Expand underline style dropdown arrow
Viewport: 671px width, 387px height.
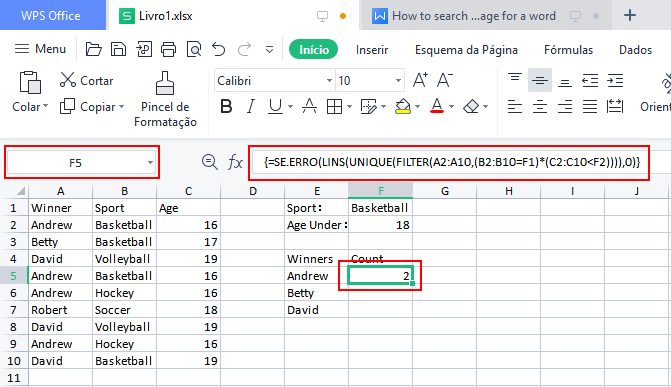[x=291, y=106]
